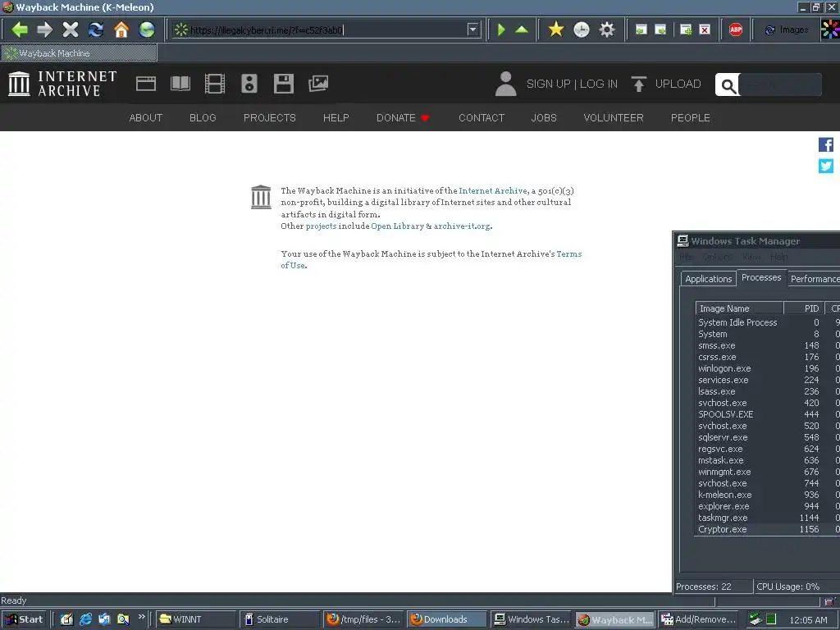Screen dimensions: 840x630
Task: Open History with the clock icon
Action: [x=582, y=30]
